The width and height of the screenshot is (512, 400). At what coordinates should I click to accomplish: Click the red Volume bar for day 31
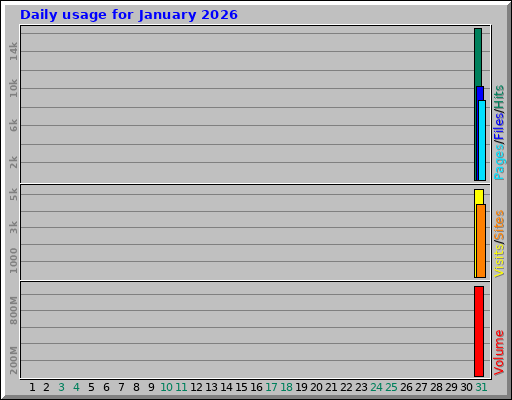tap(479, 331)
